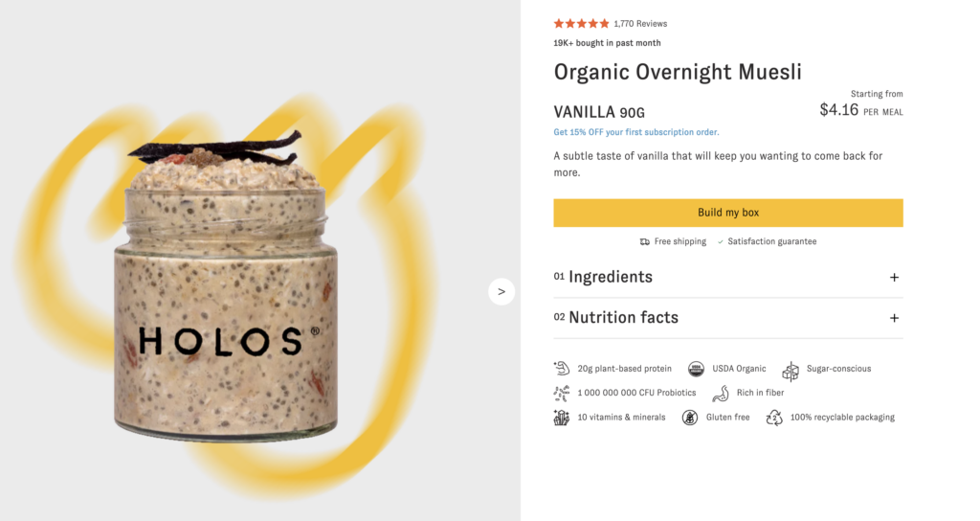Click the HOLOS muesli jar image
Screen dimensions: 980x521
point(225,284)
